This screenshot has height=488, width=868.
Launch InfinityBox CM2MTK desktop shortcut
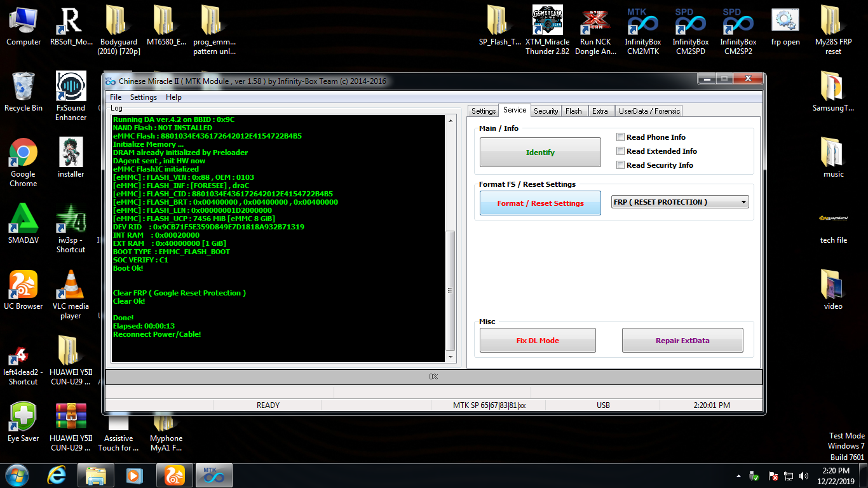pos(643,30)
